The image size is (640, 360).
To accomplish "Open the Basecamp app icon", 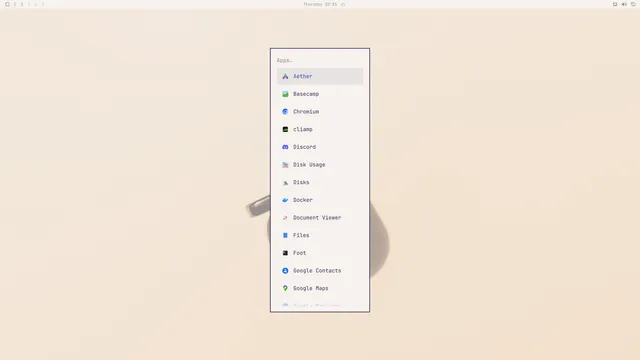I will (285, 94).
